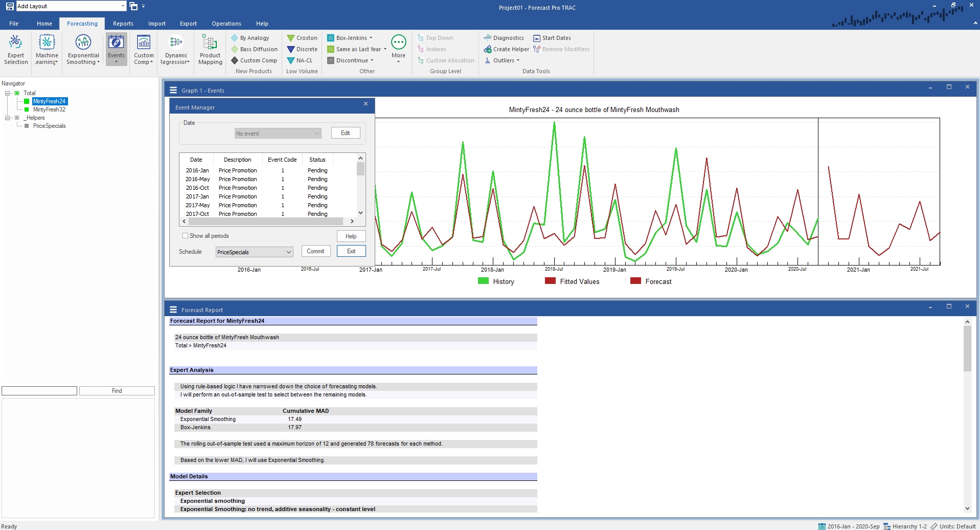Click the Event Code column header
This screenshot has height=530, width=980.
(x=282, y=160)
